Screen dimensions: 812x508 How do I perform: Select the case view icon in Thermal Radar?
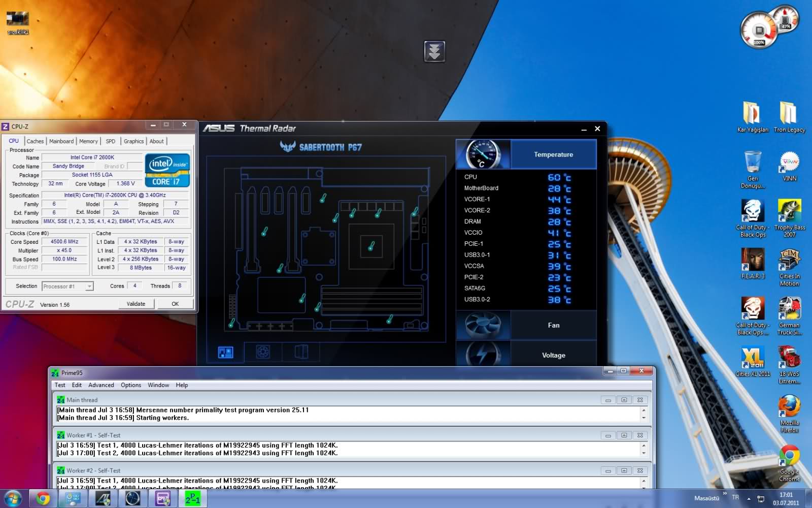pyautogui.click(x=301, y=352)
